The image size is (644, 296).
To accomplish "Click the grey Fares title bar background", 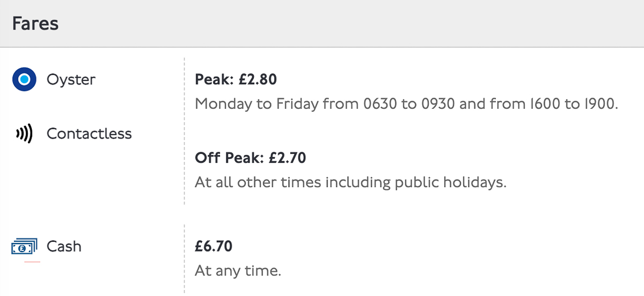I will coord(322,24).
